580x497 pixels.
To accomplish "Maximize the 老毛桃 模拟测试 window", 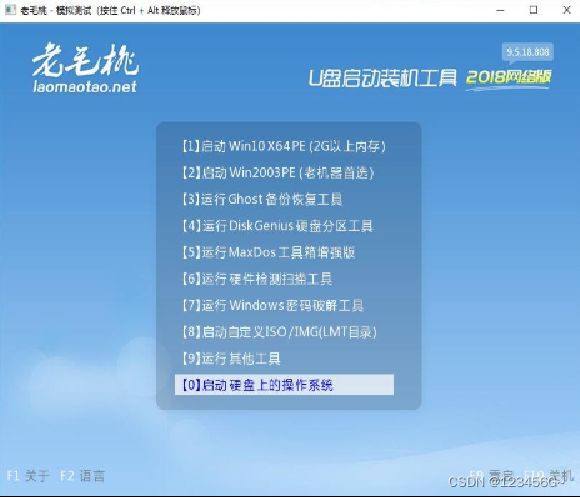I will (533, 10).
